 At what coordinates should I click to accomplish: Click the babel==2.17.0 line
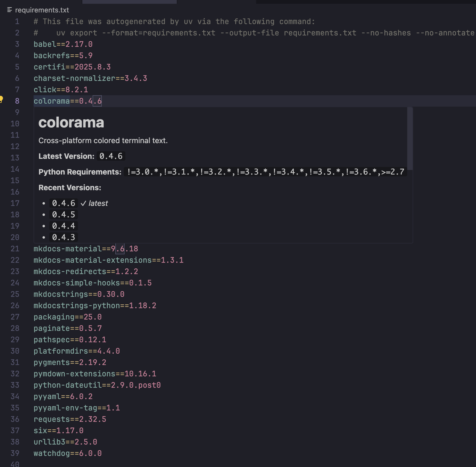coord(63,44)
